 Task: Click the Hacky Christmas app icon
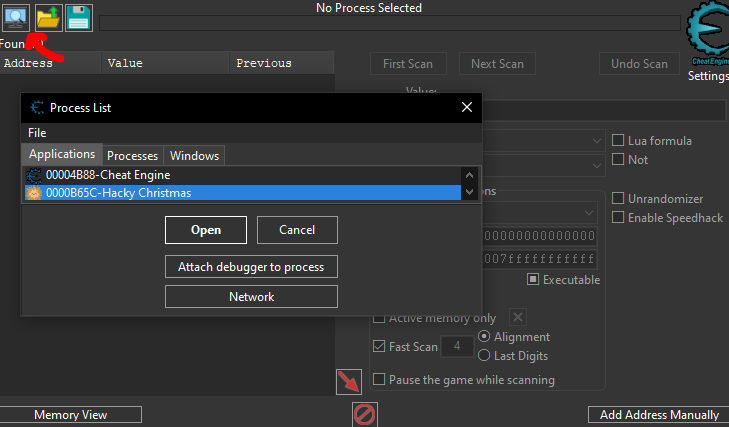pos(33,193)
